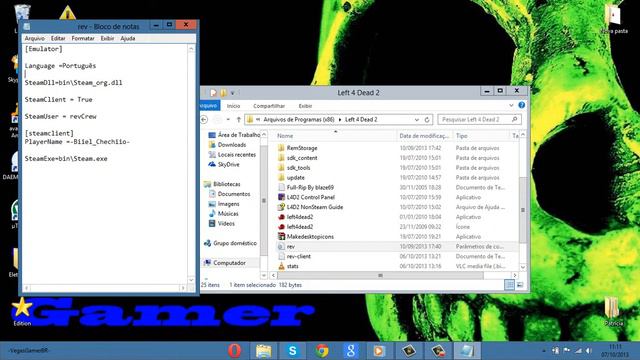Switch to Notepad via its taskbar icon

467,351
